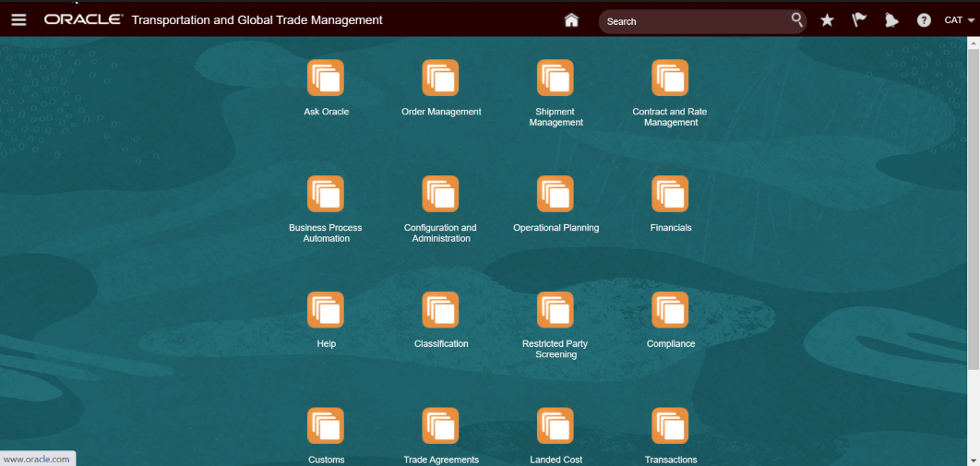
Task: Click the Trade Agreements label text
Action: pos(441,460)
